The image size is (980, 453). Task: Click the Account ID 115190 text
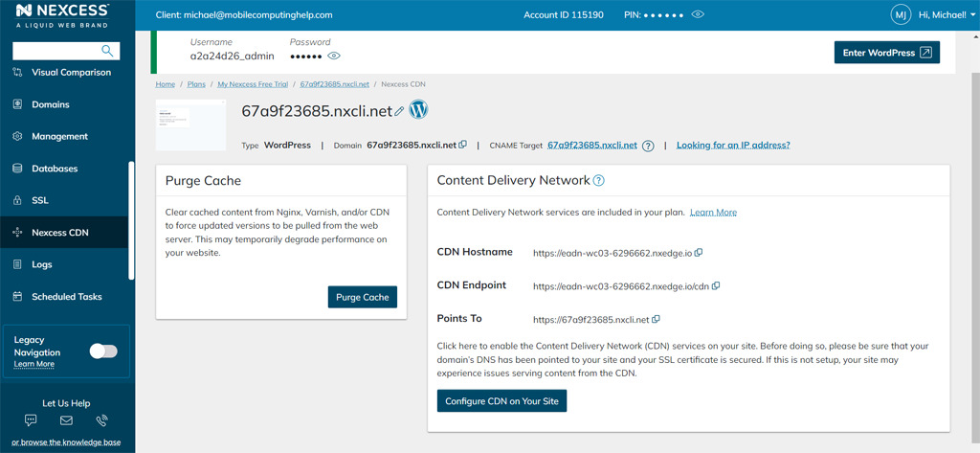tap(564, 14)
